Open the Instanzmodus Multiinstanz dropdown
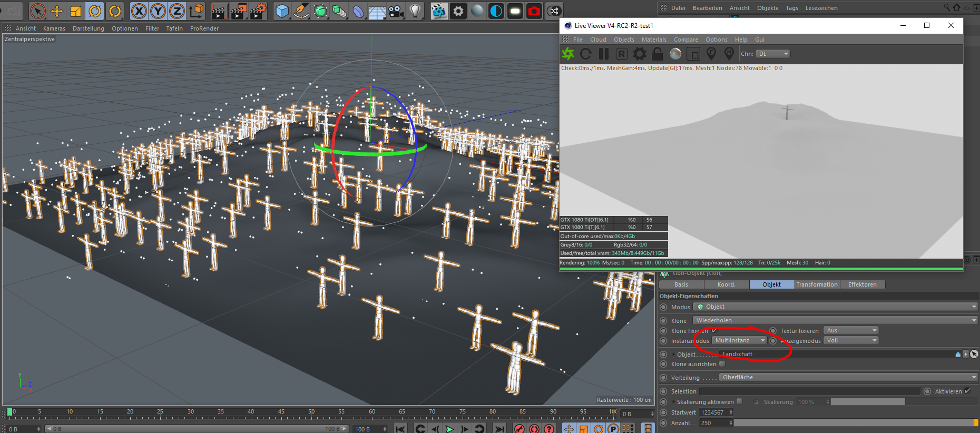 point(739,340)
